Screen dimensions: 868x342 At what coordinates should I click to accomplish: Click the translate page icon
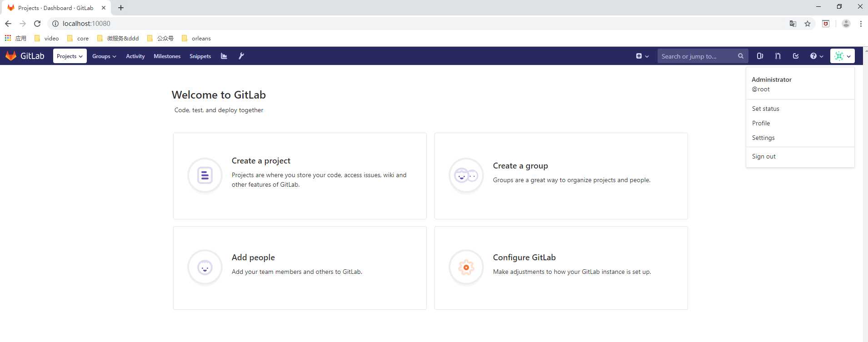click(x=793, y=24)
